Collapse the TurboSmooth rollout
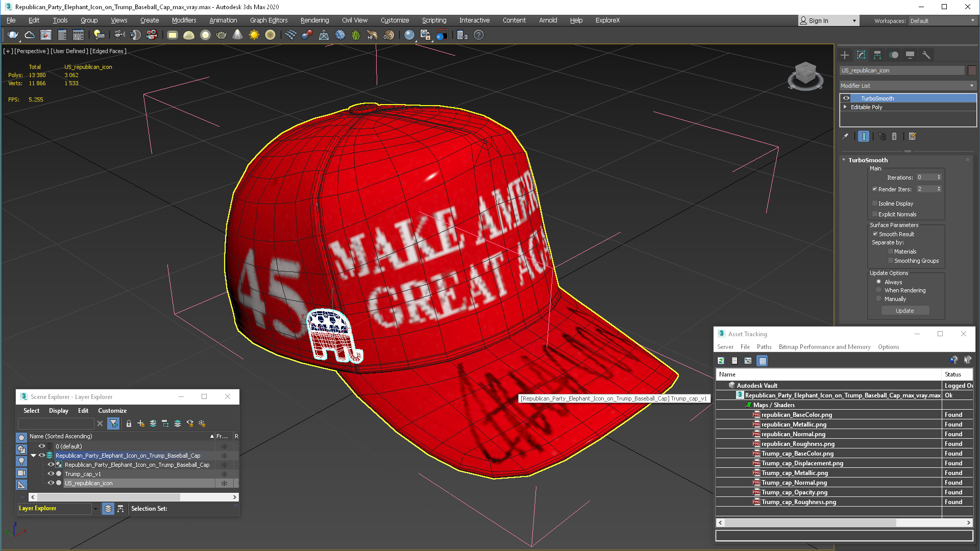 844,160
